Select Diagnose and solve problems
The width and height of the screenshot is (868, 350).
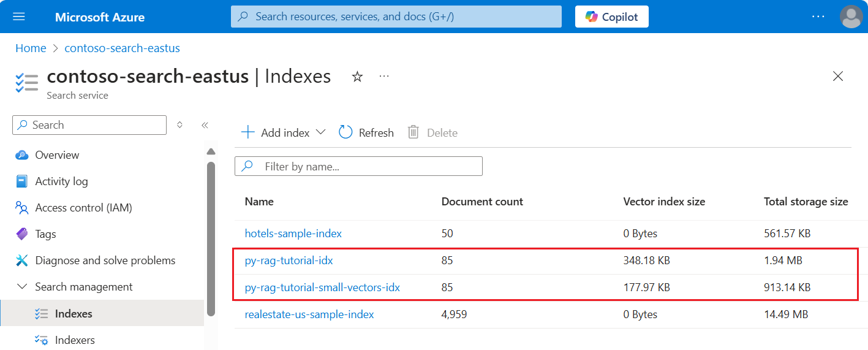coord(105,261)
